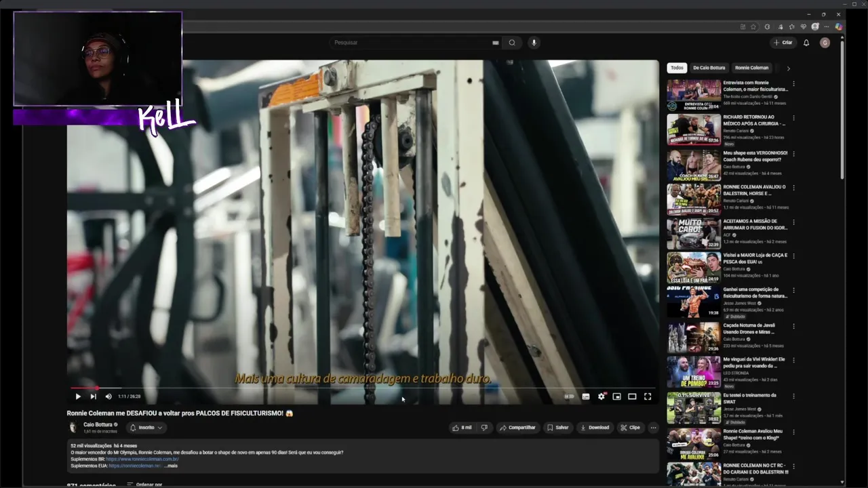Screen dimensions: 868x488
Task: Open the G account avatar menu
Action: (825, 43)
